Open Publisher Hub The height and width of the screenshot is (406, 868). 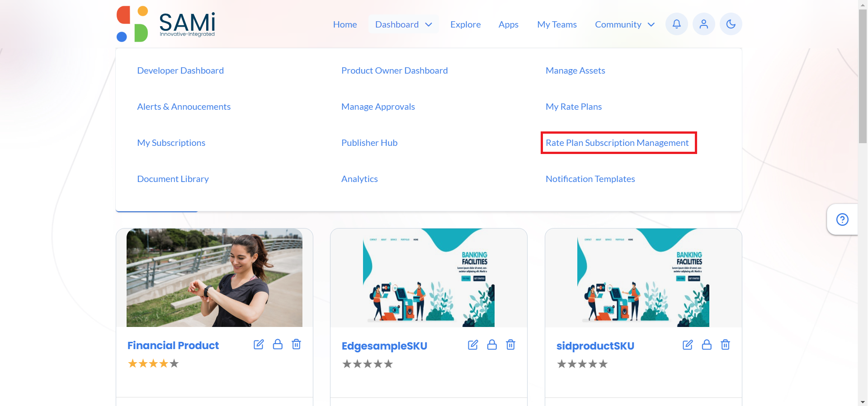pyautogui.click(x=369, y=143)
